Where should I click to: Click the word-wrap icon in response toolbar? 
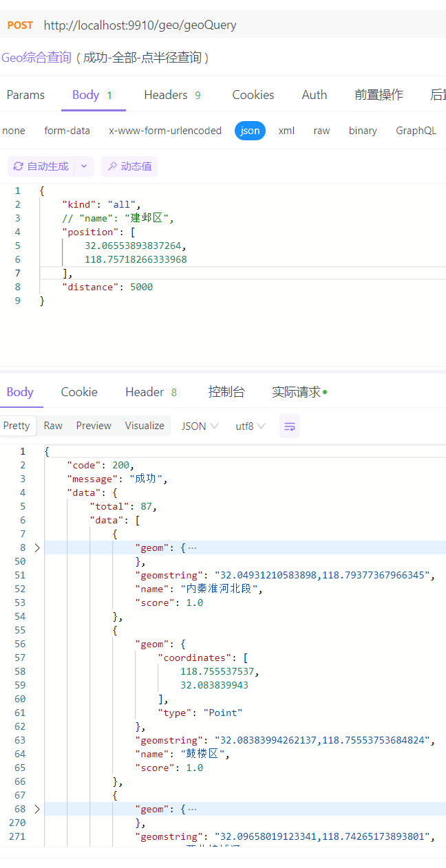click(x=290, y=426)
